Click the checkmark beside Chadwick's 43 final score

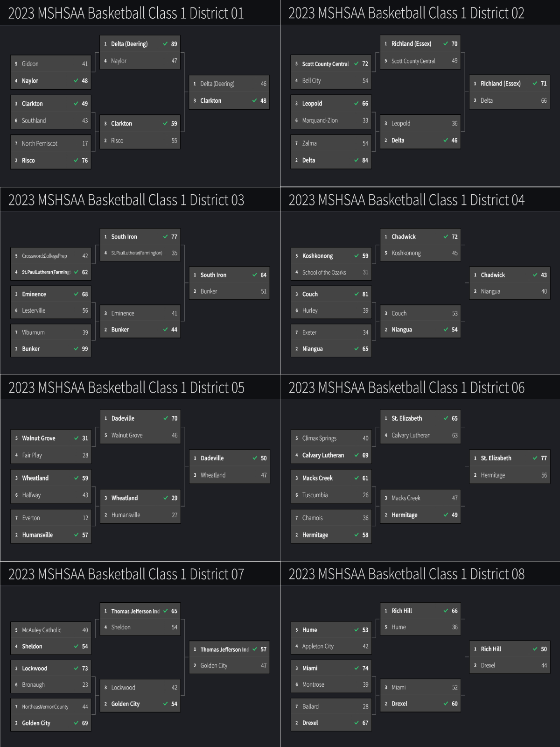pos(535,275)
